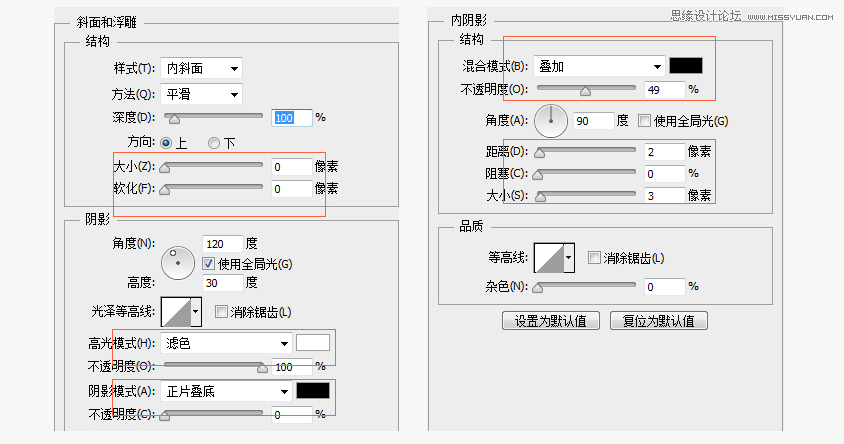Viewport: 844px width, 444px height.
Task: Adjust the shadow 不透明度(C) slider
Action: point(213,414)
